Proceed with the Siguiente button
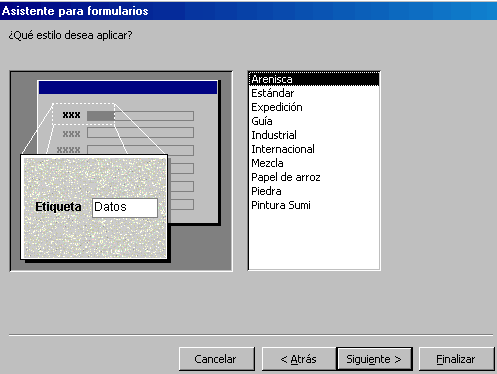This screenshot has width=497, height=374. [x=374, y=359]
